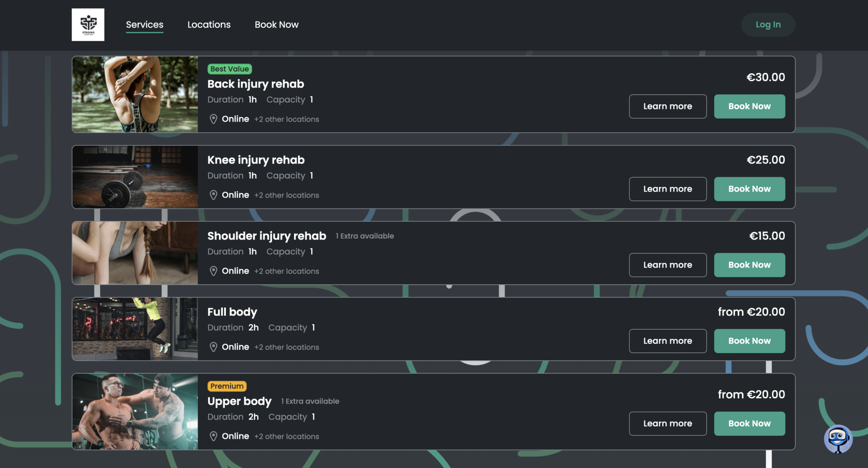Viewport: 868px width, 468px height.
Task: Open the chatbot assistant icon
Action: click(838, 439)
